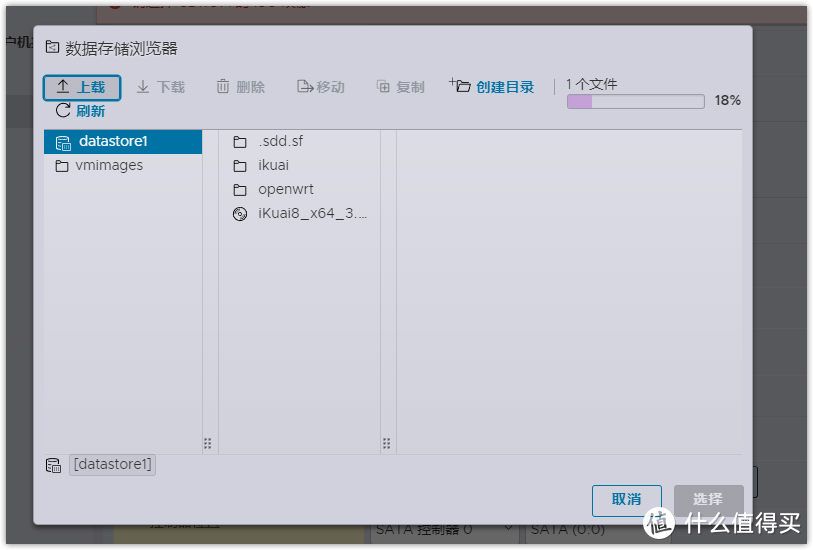Viewport: 813px width, 550px height.
Task: Click the 18% progress percentage label
Action: (x=727, y=101)
